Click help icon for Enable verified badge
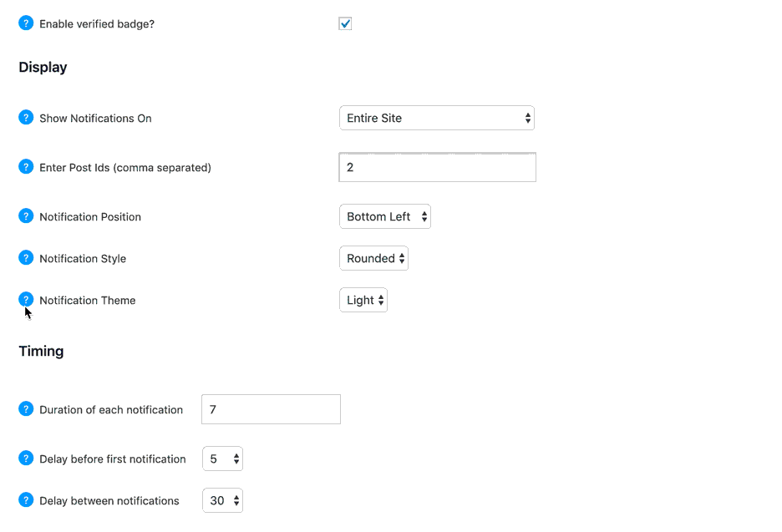The width and height of the screenshot is (782, 532). click(26, 23)
